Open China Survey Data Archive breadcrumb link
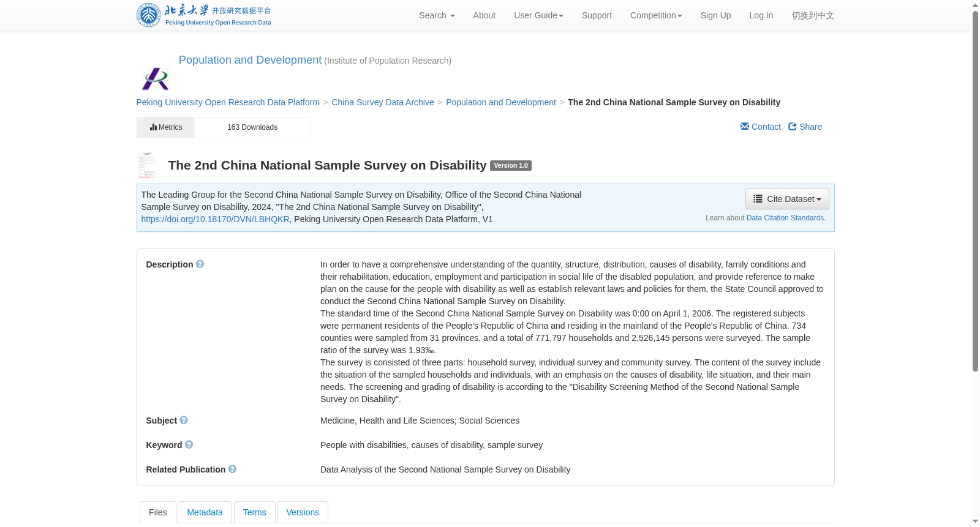Image resolution: width=980 pixels, height=527 pixels. click(x=383, y=102)
